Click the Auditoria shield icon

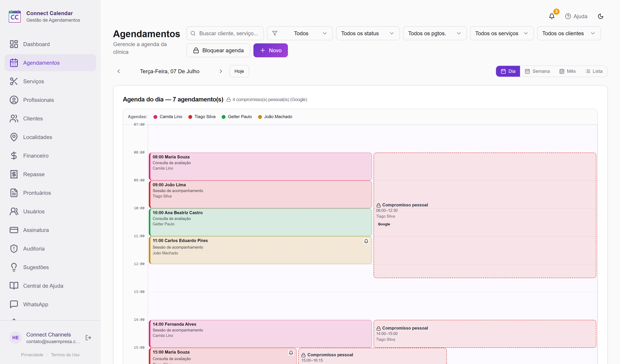point(14,249)
